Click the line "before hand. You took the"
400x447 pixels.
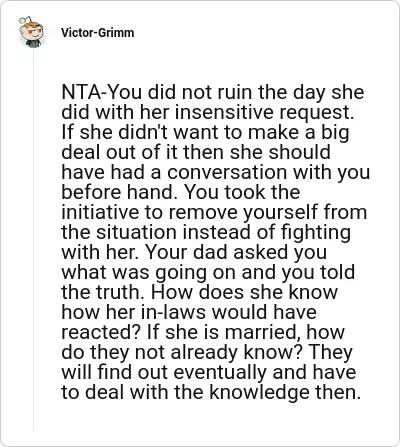tap(181, 193)
